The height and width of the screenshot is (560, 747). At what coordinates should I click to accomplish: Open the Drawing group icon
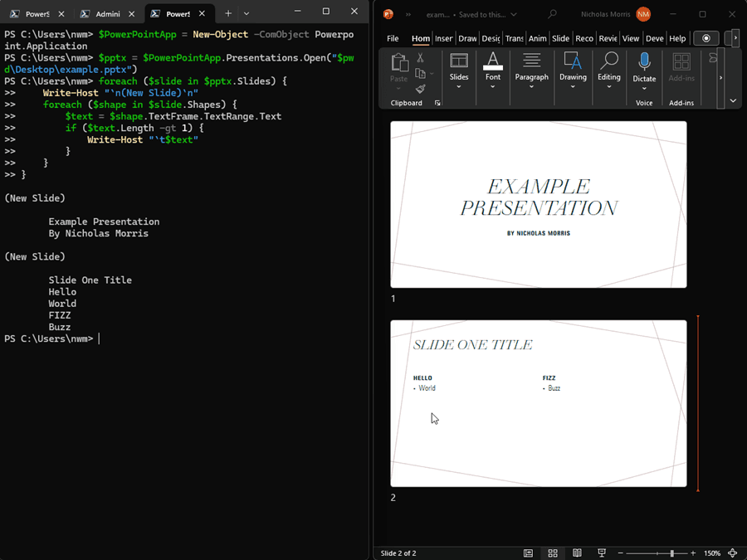573,61
